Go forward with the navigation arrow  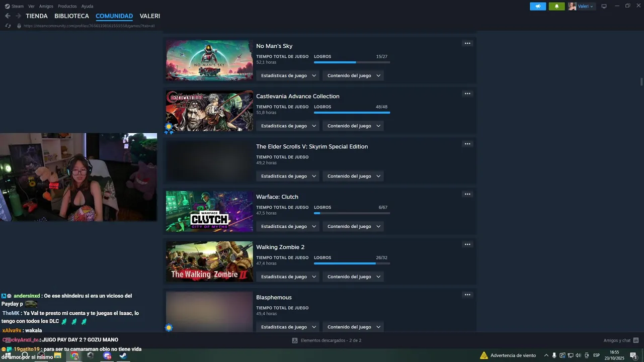(x=18, y=16)
